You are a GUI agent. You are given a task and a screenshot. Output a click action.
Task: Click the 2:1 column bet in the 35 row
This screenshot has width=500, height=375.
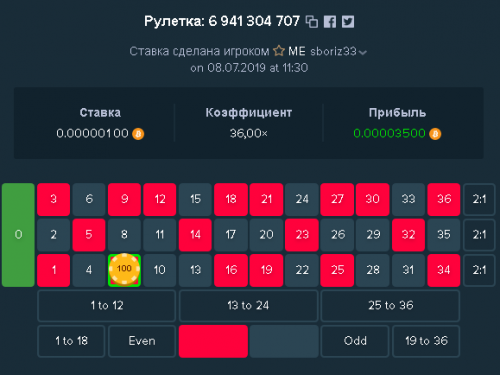coord(479,235)
